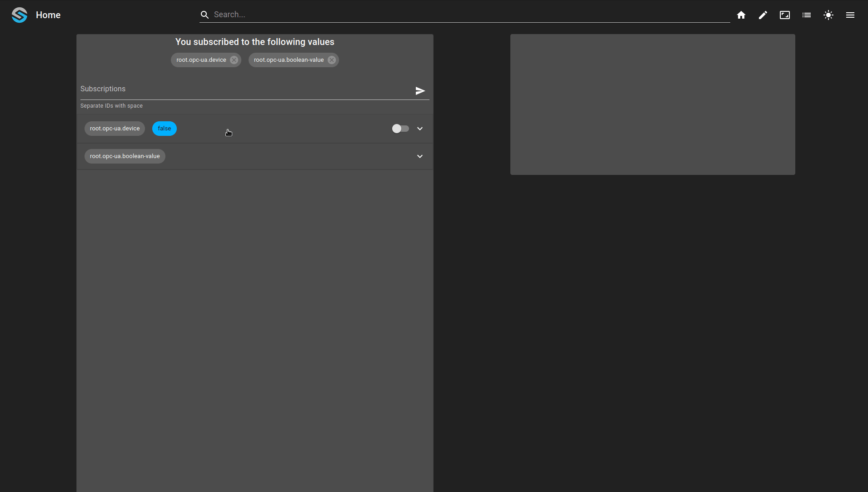Open the aspect-ratio screen icon
The height and width of the screenshot is (492, 868).
785,15
